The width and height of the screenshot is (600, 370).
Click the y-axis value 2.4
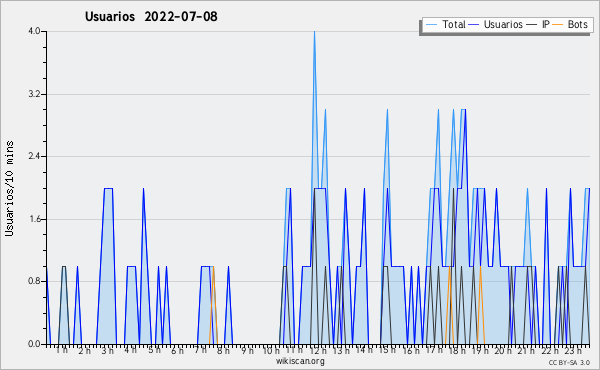click(x=34, y=156)
